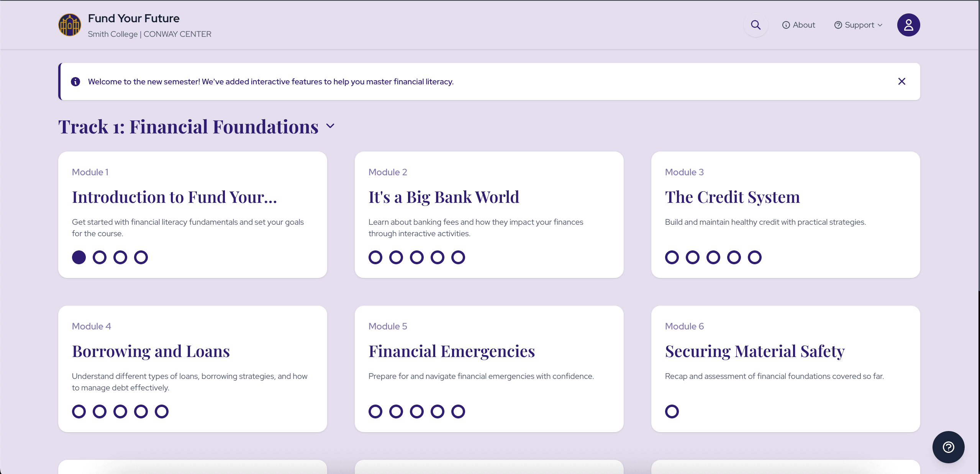The height and width of the screenshot is (474, 980).
Task: Click the Fund Your Future logo
Action: 70,25
